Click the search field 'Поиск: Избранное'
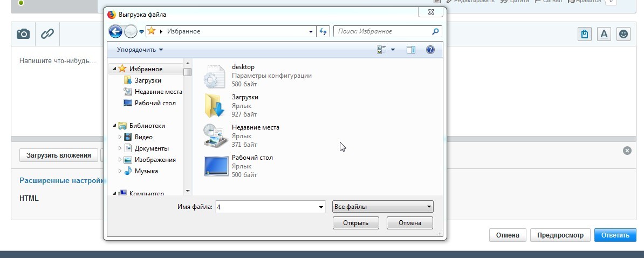This screenshot has height=258, width=644. click(383, 31)
